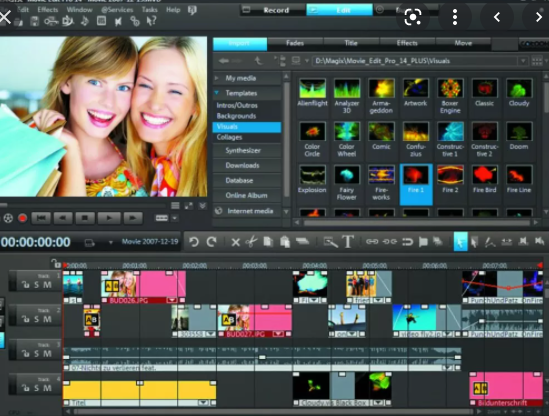The width and height of the screenshot is (549, 416).
Task: Click the redo arrow icon
Action: [x=211, y=242]
